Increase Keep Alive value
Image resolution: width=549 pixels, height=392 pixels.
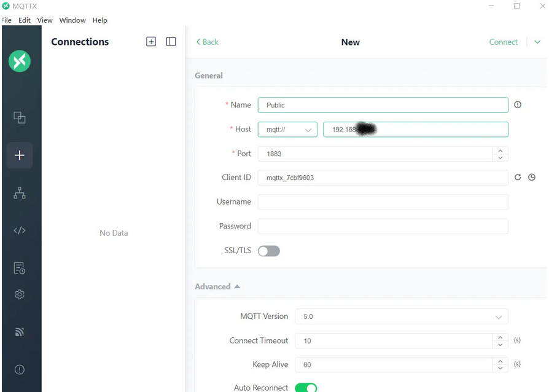[500, 361]
